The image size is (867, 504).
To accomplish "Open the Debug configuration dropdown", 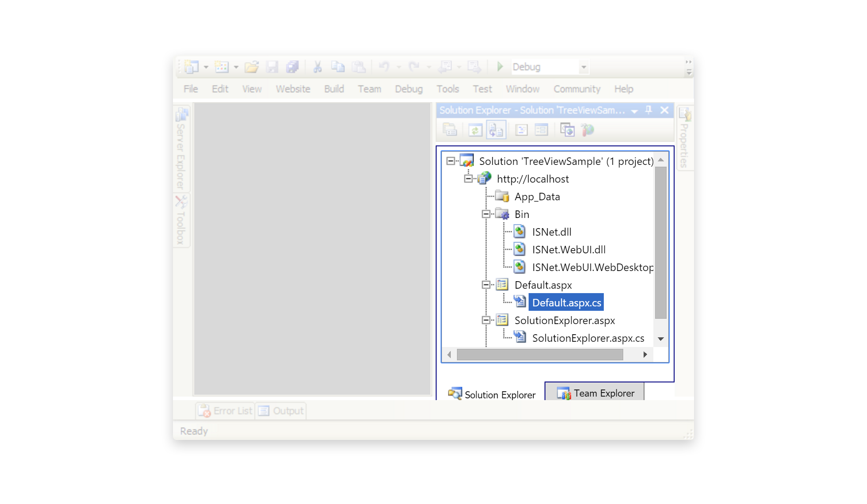I will [584, 67].
